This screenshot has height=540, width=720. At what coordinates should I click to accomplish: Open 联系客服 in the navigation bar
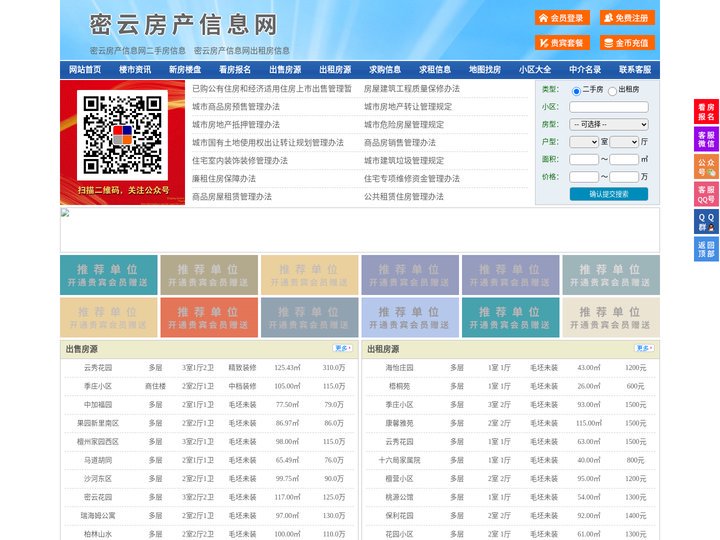coord(636,70)
